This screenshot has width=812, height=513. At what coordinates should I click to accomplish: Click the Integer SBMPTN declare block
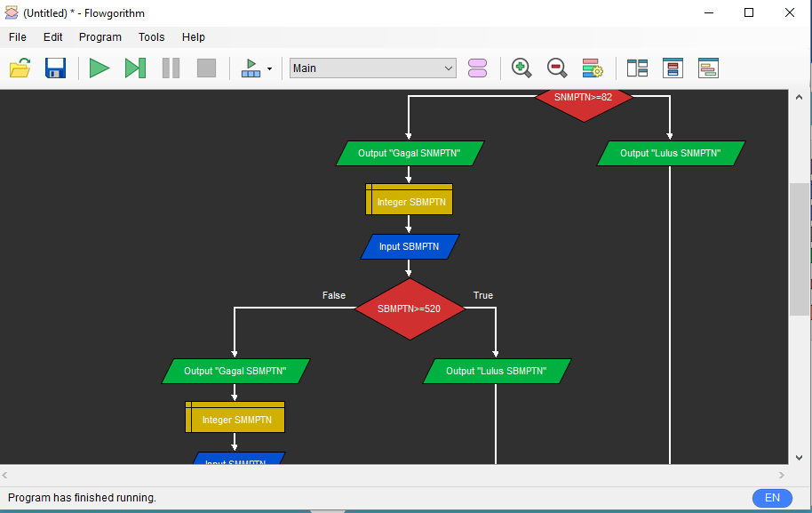point(410,202)
